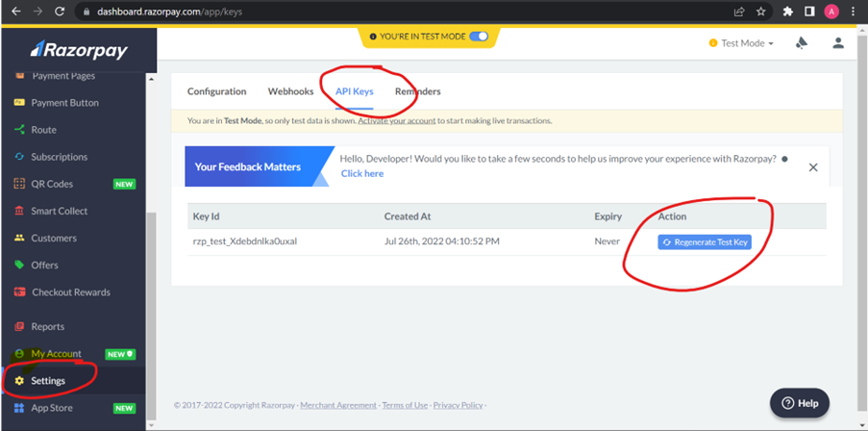The image size is (868, 431).
Task: Click the Reports sidebar icon
Action: click(x=19, y=326)
